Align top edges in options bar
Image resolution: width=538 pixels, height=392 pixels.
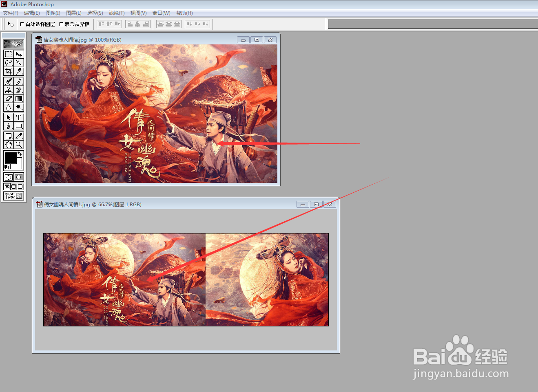tap(101, 24)
